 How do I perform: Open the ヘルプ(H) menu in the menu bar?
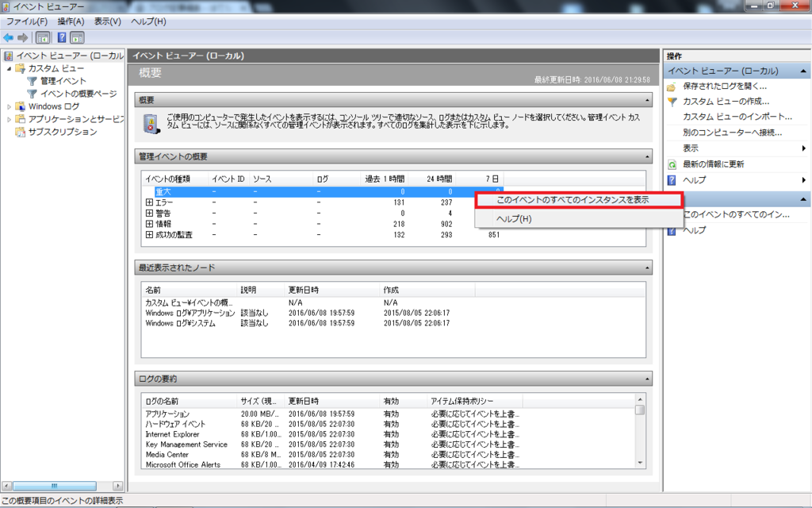(x=148, y=21)
